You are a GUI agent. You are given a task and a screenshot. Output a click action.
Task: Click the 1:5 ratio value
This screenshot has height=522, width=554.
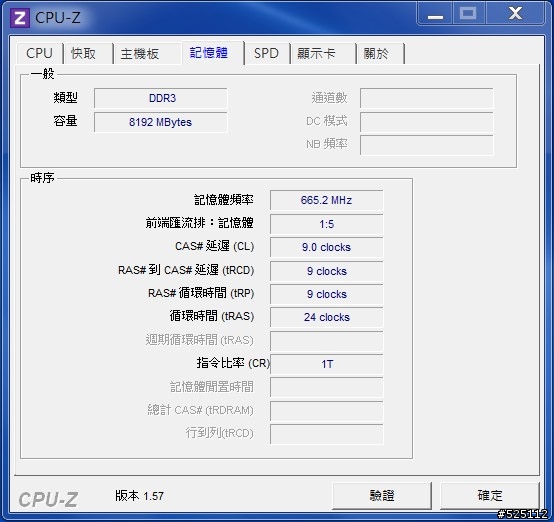[x=326, y=224]
